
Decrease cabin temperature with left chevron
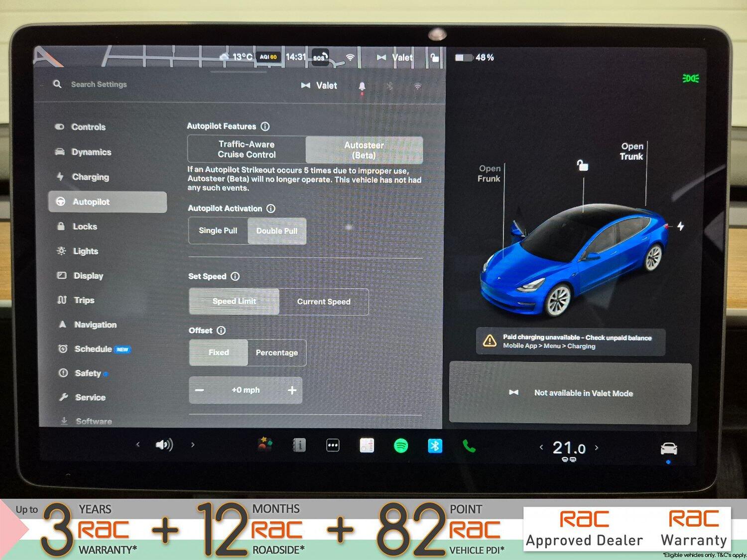pos(541,448)
